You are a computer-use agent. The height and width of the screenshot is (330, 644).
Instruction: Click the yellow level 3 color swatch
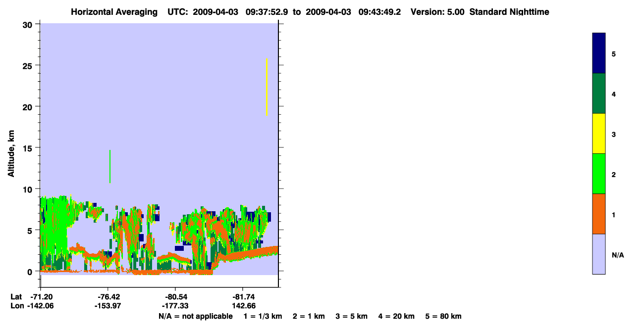(x=599, y=134)
